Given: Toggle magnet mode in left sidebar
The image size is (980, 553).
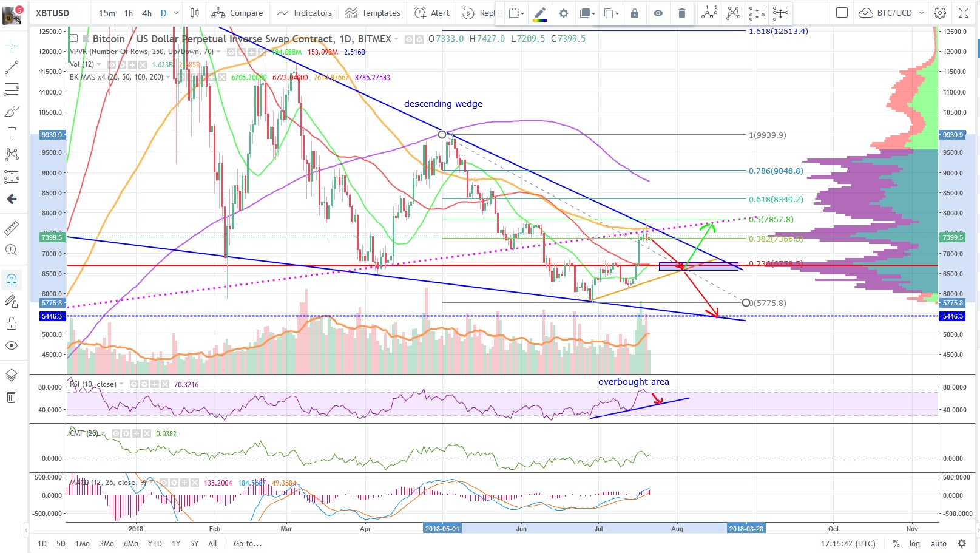Looking at the screenshot, I should coord(12,279).
